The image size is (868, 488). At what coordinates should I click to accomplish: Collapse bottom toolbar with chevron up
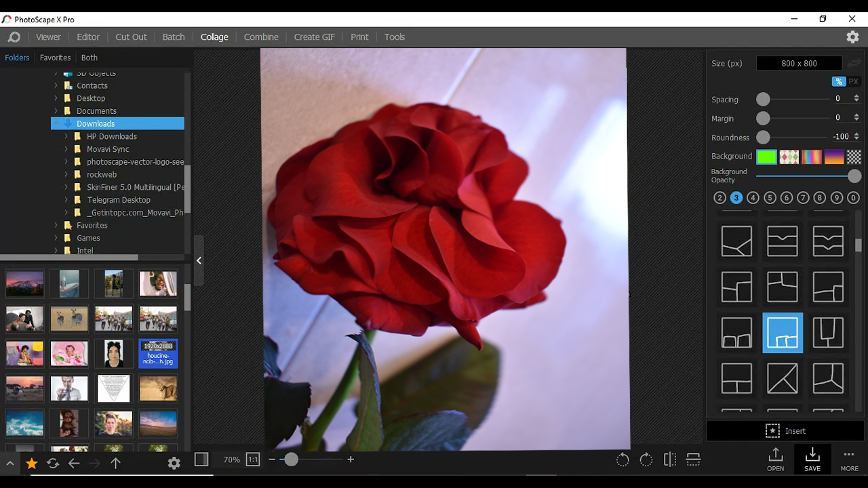click(10, 464)
